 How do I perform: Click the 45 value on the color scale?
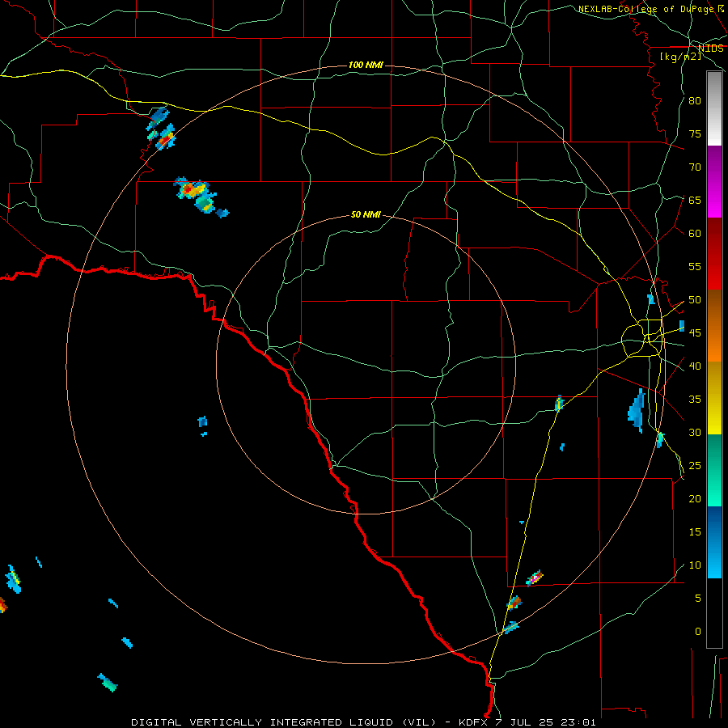695,333
